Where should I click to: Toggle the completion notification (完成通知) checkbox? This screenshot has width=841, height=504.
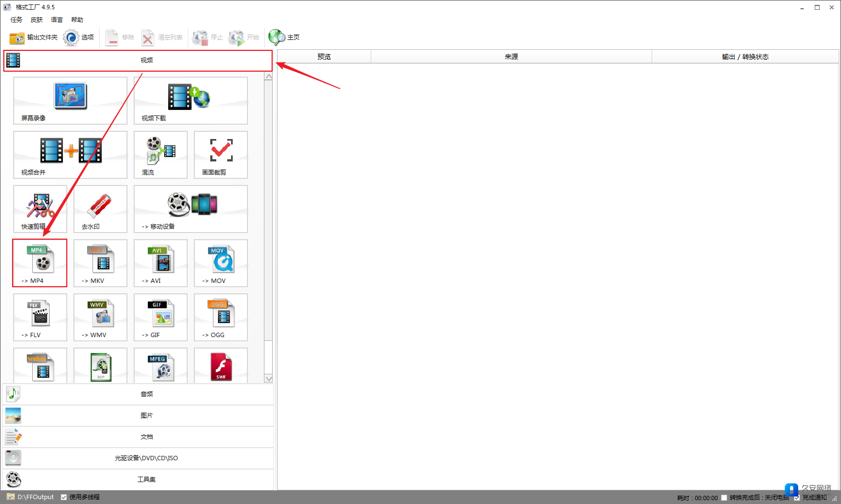click(x=797, y=497)
